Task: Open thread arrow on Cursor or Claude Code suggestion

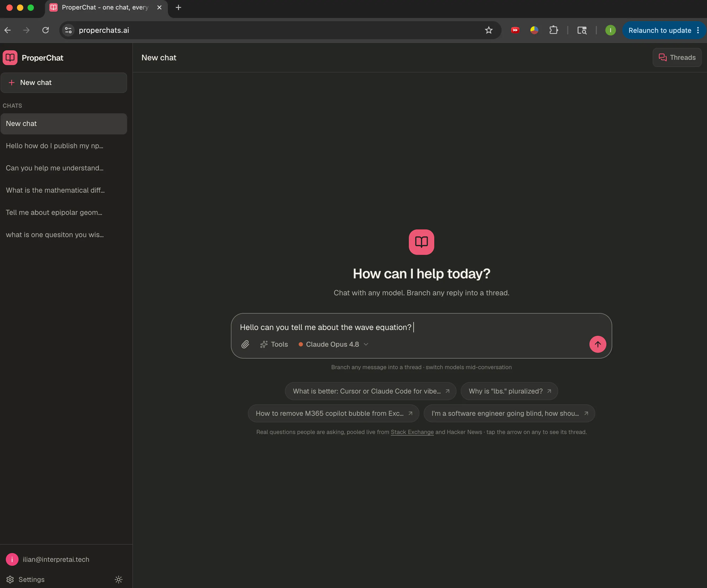Action: (x=448, y=391)
